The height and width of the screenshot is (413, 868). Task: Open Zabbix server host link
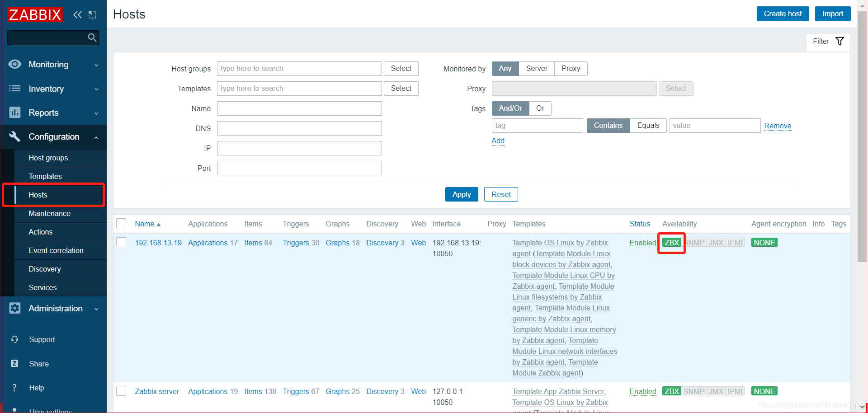[157, 391]
